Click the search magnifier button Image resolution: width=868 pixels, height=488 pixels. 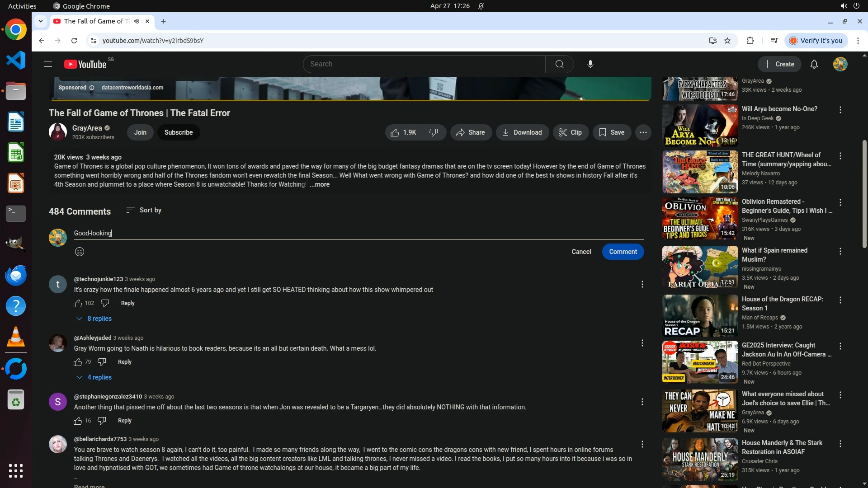point(559,64)
